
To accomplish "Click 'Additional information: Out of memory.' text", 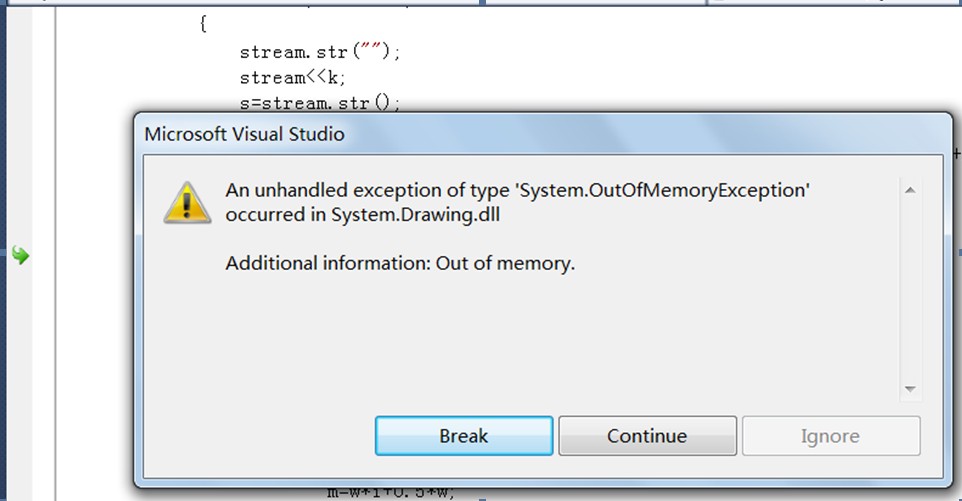I will click(x=400, y=263).
